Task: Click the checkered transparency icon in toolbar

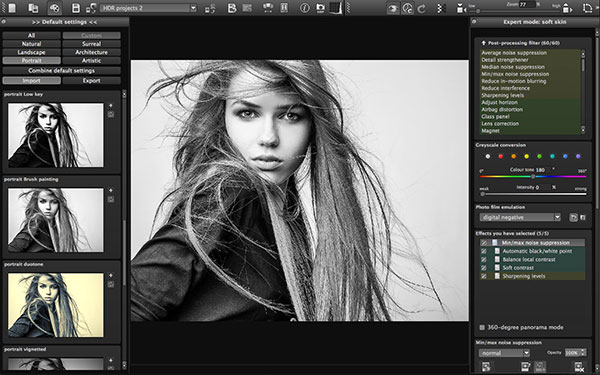Action: pyautogui.click(x=441, y=8)
